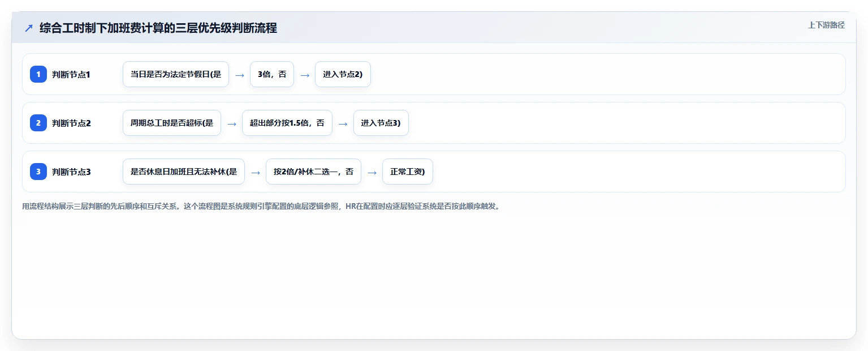
Task: Click the 正常工资) box
Action: pyautogui.click(x=408, y=172)
